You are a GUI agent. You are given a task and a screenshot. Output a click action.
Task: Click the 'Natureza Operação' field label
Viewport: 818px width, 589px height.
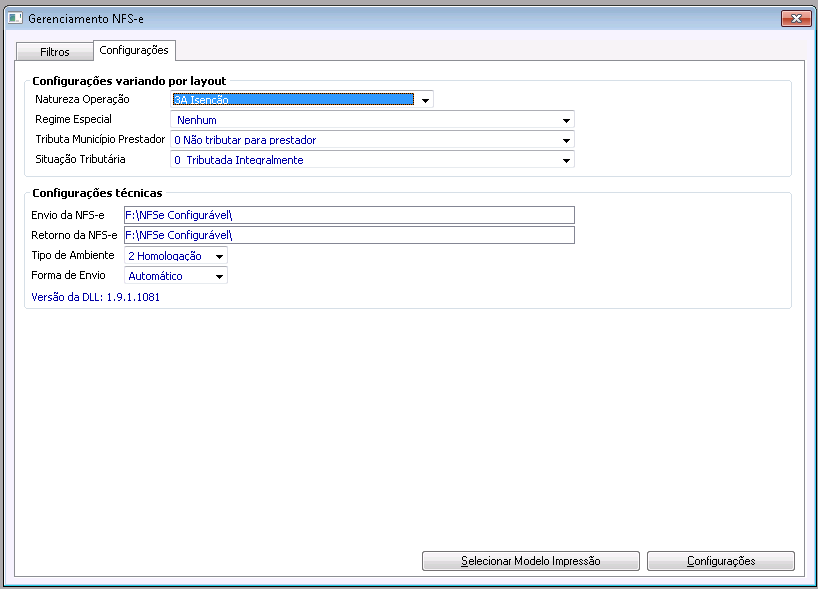[82, 100]
